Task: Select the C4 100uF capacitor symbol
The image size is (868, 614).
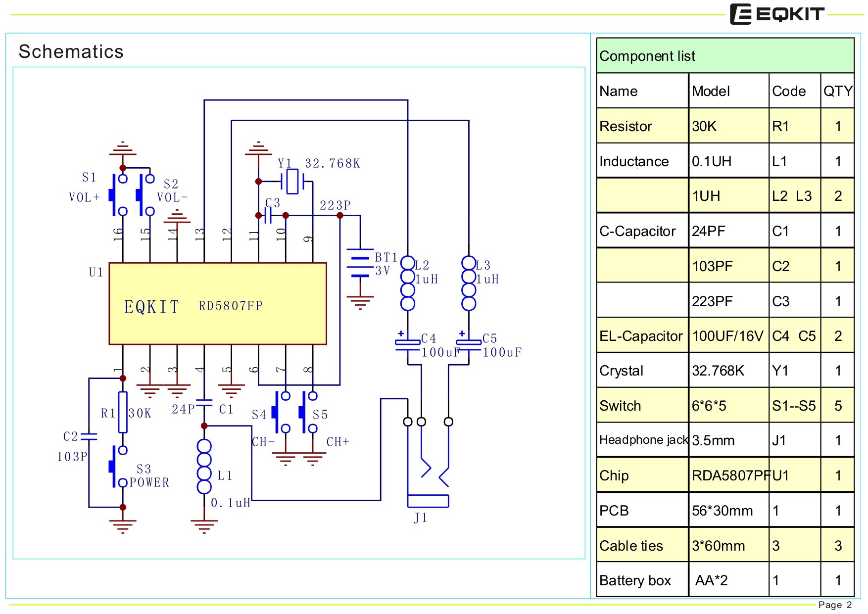Action: [407, 345]
